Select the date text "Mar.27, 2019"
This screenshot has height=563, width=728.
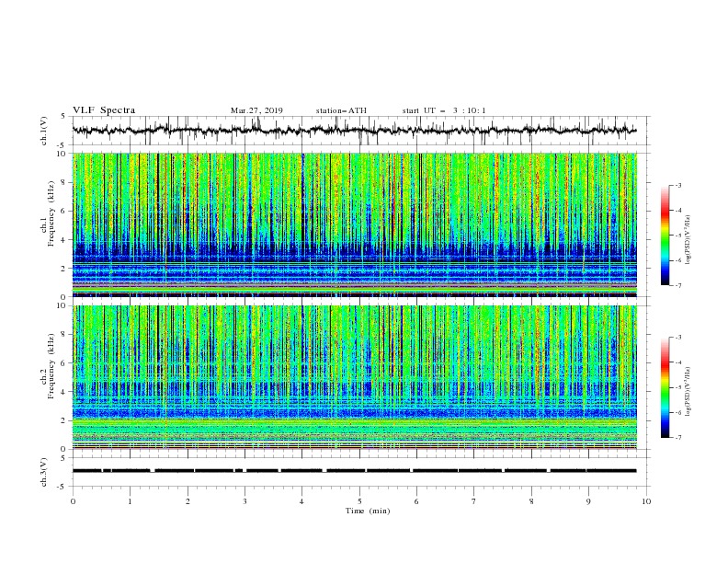coord(256,110)
